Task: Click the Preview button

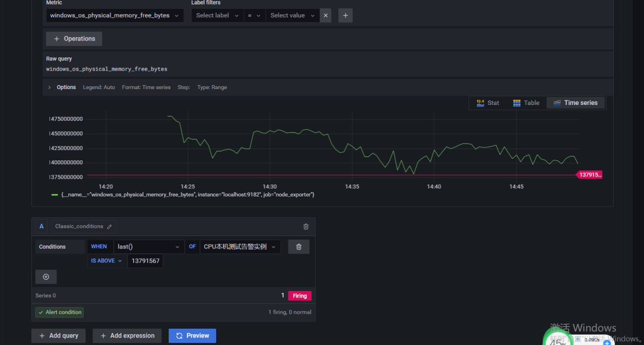Action: click(x=192, y=336)
